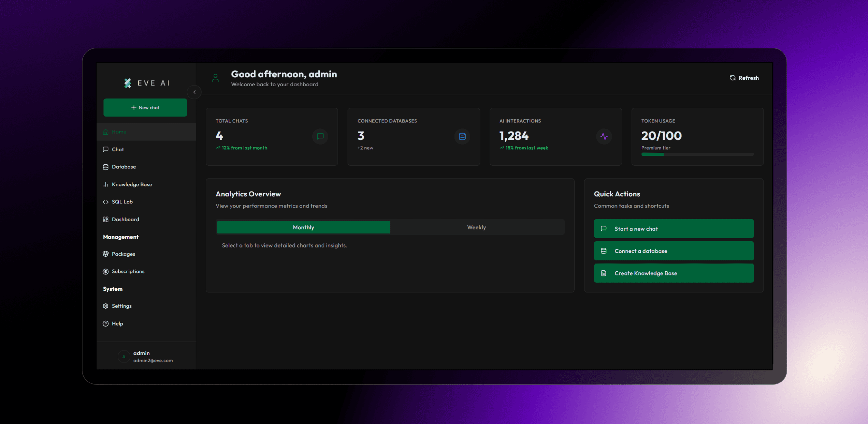Image resolution: width=868 pixels, height=424 pixels.
Task: Click the Token Usage progress bar
Action: (697, 154)
